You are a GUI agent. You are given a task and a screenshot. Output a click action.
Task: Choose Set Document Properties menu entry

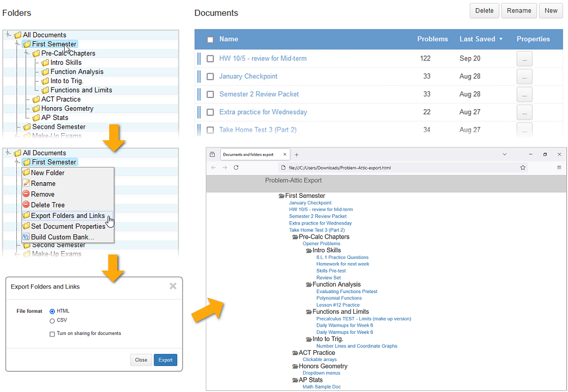(68, 226)
